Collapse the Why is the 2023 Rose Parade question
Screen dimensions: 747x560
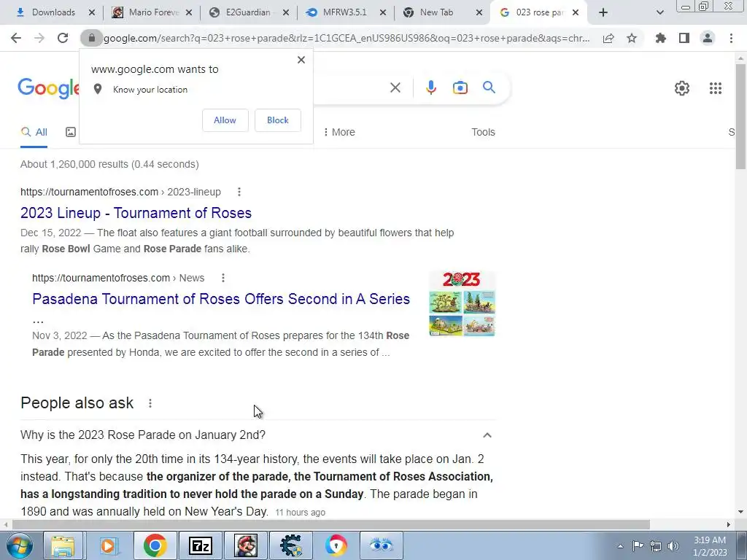tap(487, 435)
